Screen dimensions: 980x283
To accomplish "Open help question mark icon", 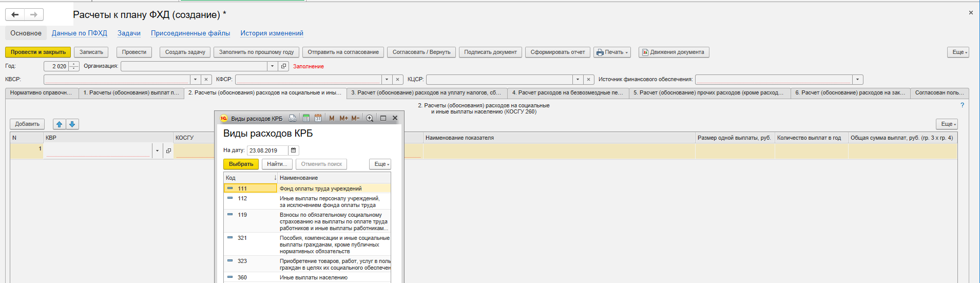I will pyautogui.click(x=962, y=105).
